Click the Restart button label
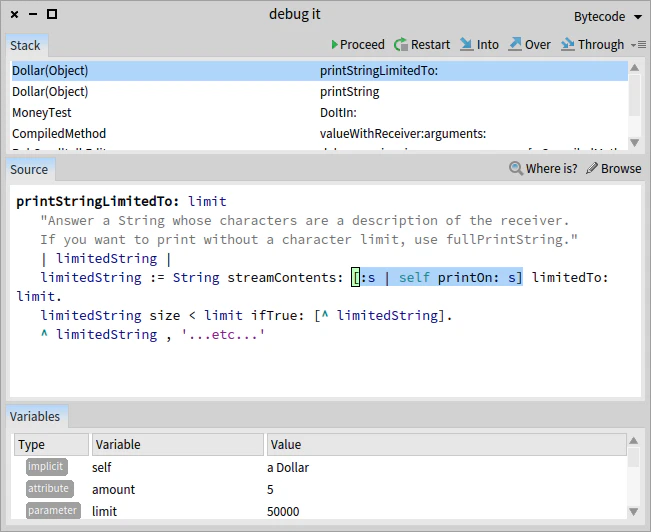The image size is (651, 532). (430, 44)
